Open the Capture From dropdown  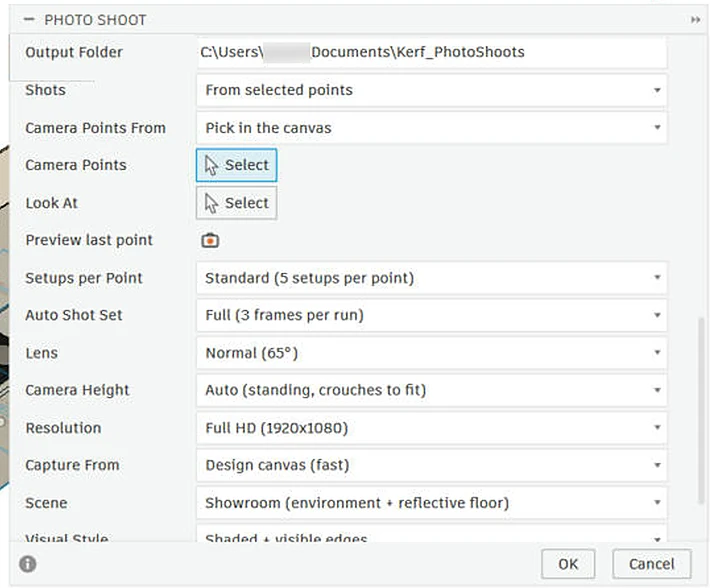(x=432, y=465)
